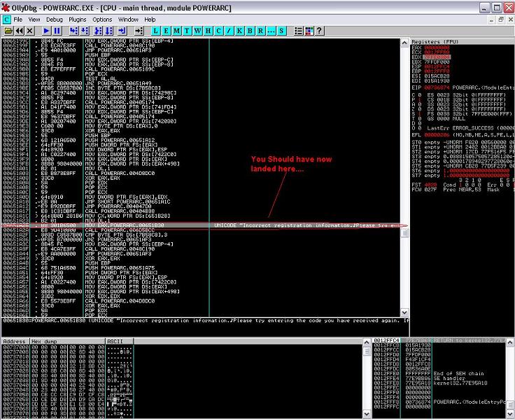Select the LastErr ERROR_SUCCESS line

tap(463, 128)
